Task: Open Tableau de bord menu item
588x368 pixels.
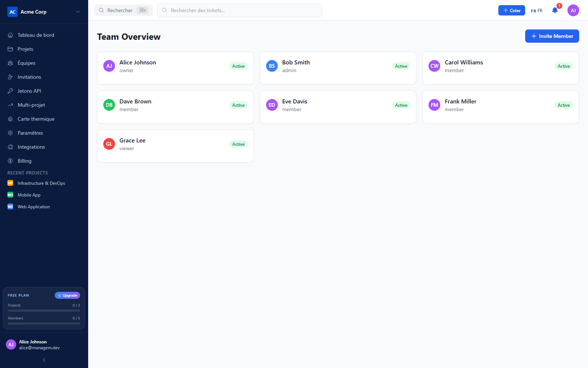Action: 44,35
